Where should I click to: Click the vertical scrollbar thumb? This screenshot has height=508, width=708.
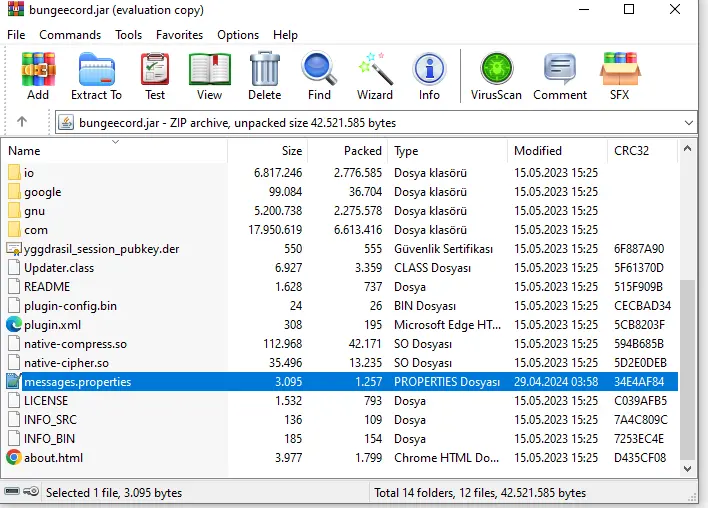[687, 370]
